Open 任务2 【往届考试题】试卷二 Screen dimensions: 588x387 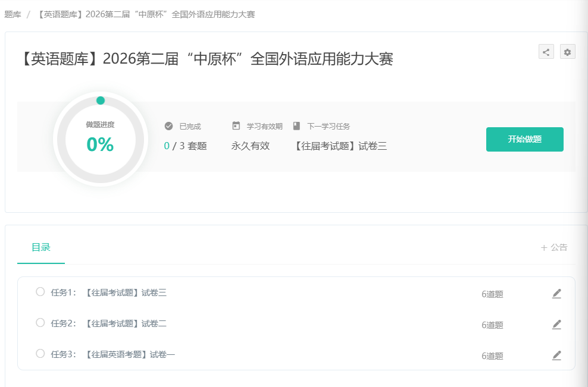click(x=126, y=323)
